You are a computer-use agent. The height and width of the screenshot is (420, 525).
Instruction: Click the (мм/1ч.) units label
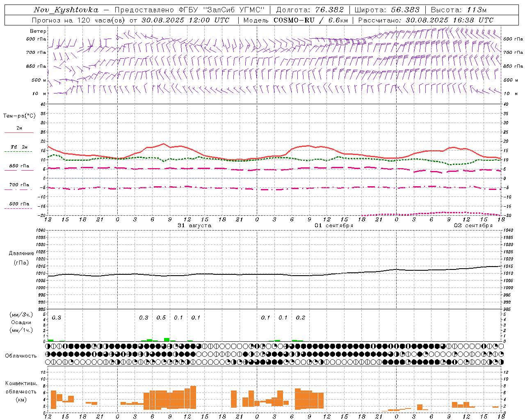point(21,330)
